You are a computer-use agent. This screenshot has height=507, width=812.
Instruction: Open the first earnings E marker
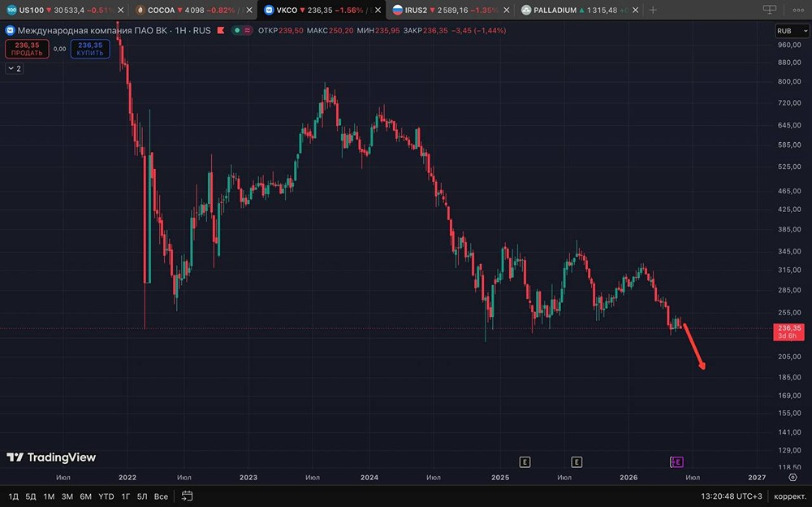click(525, 461)
